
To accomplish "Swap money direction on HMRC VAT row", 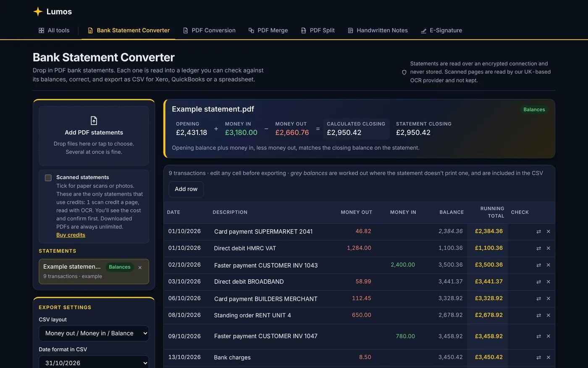I will [538, 248].
